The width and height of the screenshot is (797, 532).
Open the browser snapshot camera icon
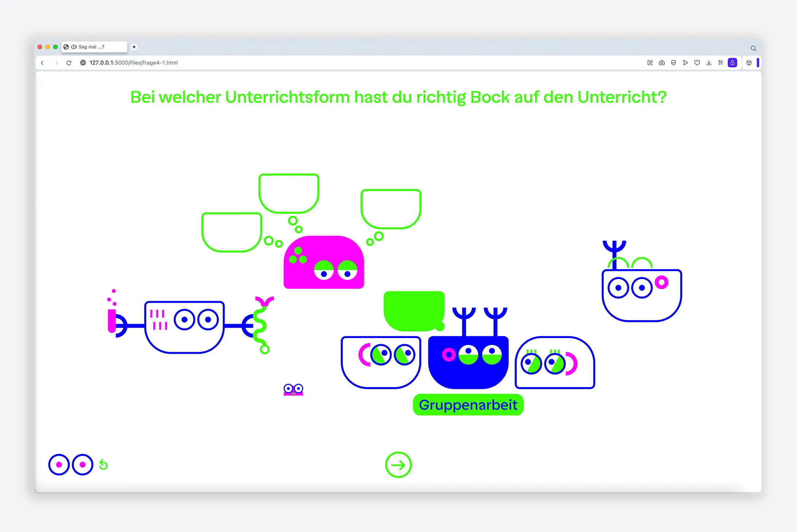coord(662,63)
